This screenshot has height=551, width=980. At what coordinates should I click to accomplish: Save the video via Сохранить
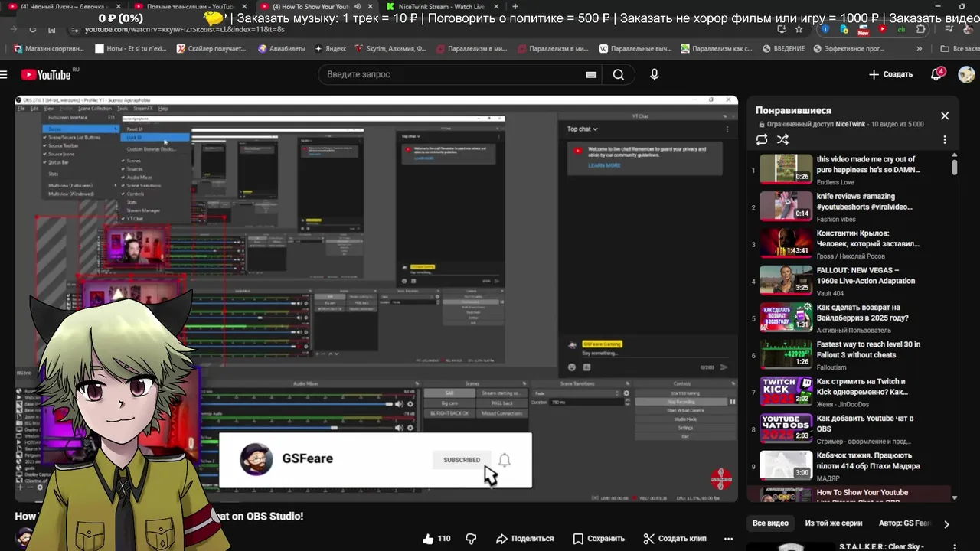tap(599, 538)
